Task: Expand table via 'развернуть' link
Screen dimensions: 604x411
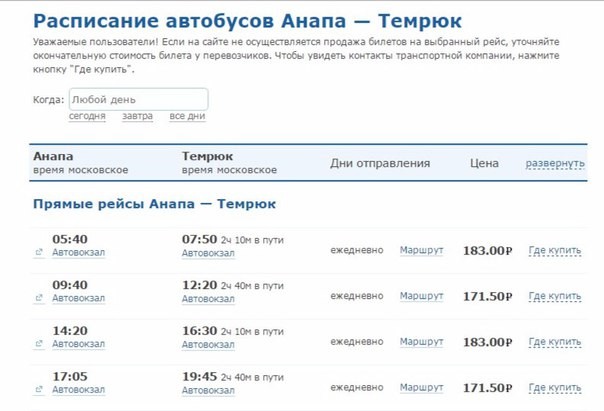Action: 555,163
